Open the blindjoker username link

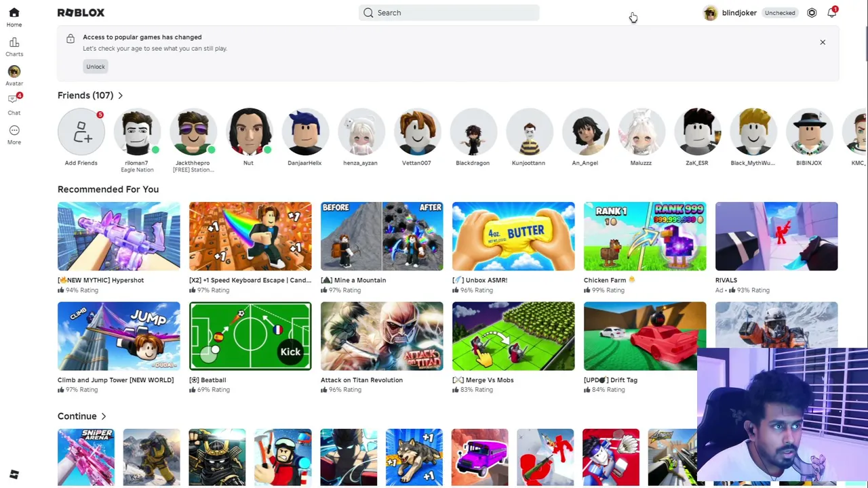coord(739,13)
